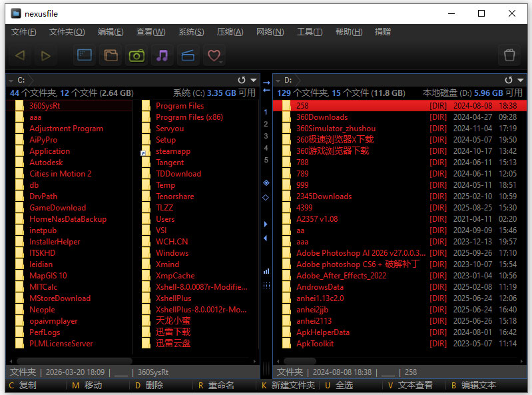Viewport: 532px width, 395px height.
Task: Click the dotted grid icon in middle strip
Action: (267, 285)
